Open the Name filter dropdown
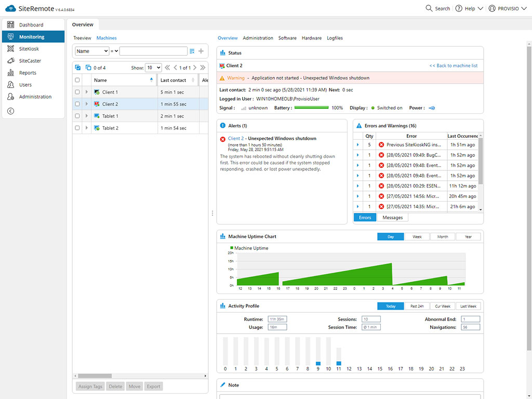This screenshot has width=532, height=399. (91, 51)
